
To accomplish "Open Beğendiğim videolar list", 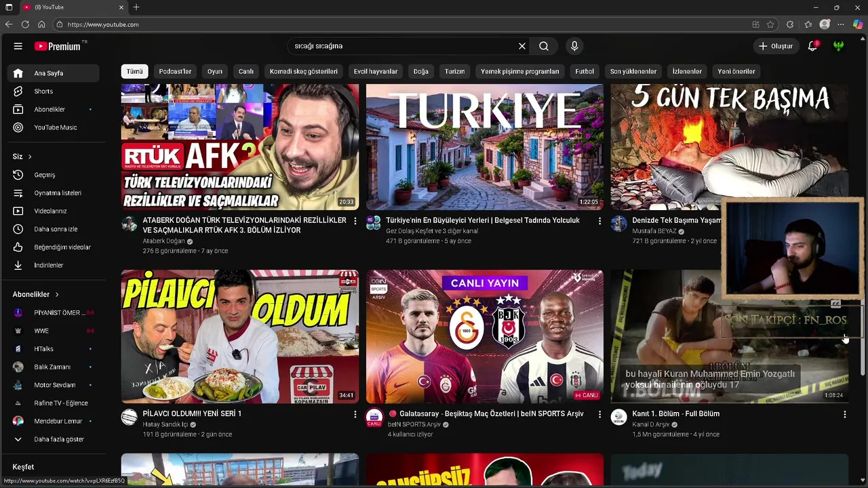I will tap(54, 247).
